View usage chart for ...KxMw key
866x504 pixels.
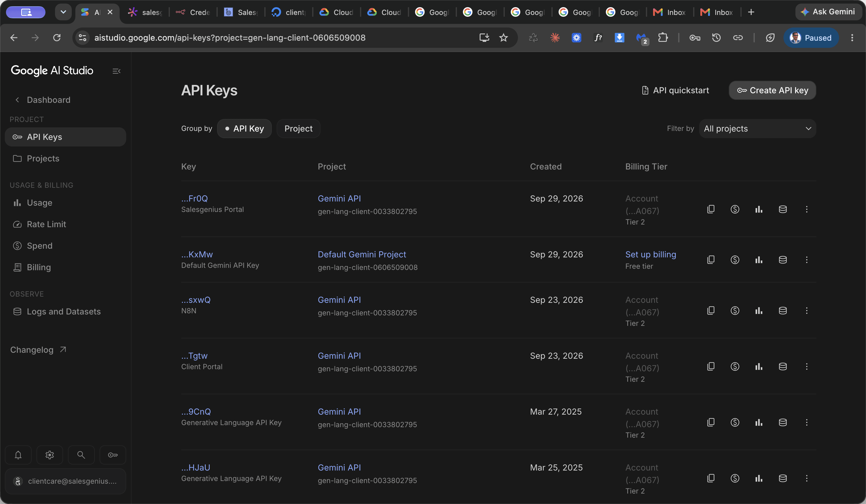point(759,260)
